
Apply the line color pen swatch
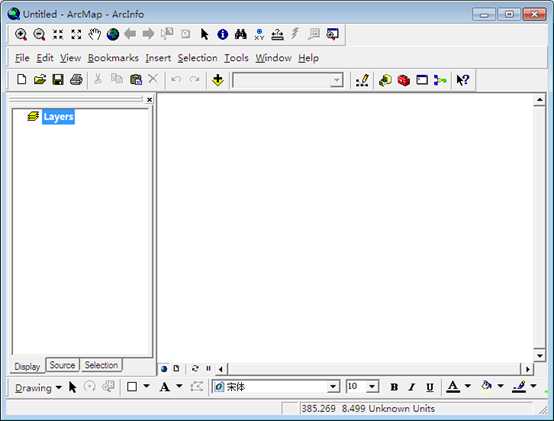click(519, 387)
